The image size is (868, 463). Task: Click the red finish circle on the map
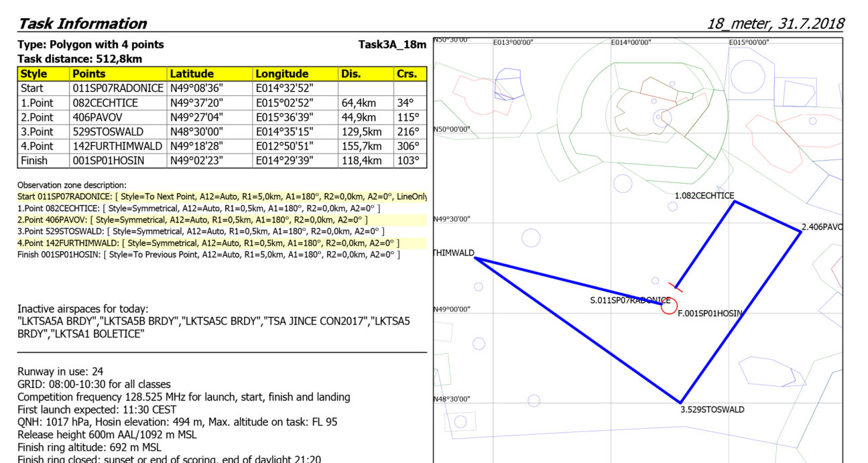click(668, 308)
